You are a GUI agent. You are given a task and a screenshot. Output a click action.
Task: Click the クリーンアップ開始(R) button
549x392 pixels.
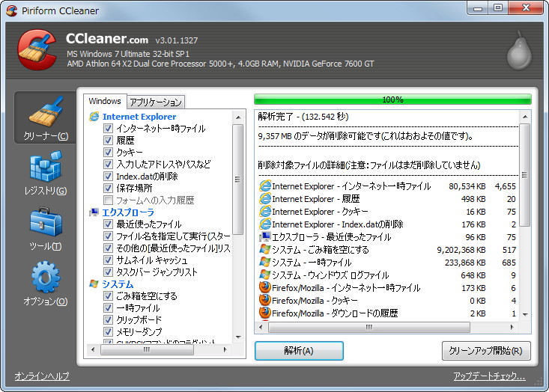[486, 351]
